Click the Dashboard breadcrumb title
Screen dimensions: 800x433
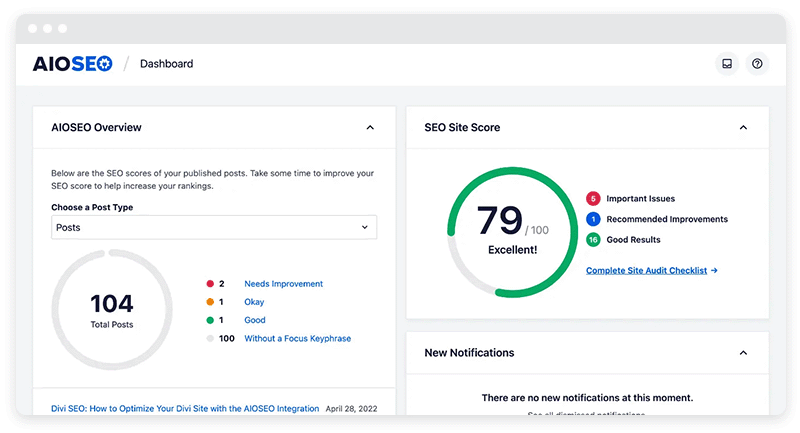tap(166, 64)
